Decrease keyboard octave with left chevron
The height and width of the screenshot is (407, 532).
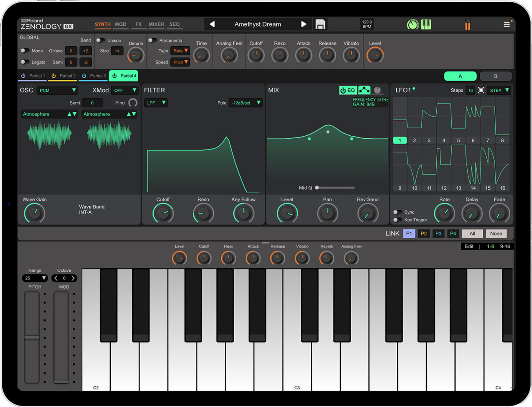56,278
